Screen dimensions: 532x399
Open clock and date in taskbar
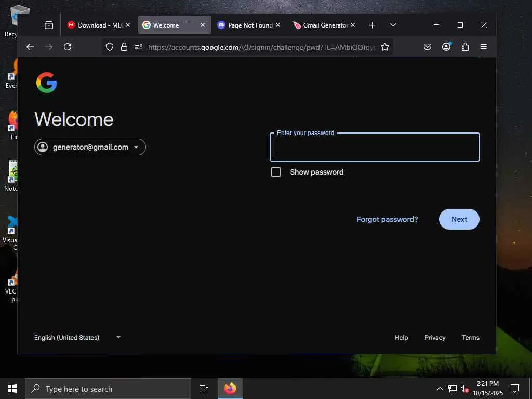tap(487, 389)
